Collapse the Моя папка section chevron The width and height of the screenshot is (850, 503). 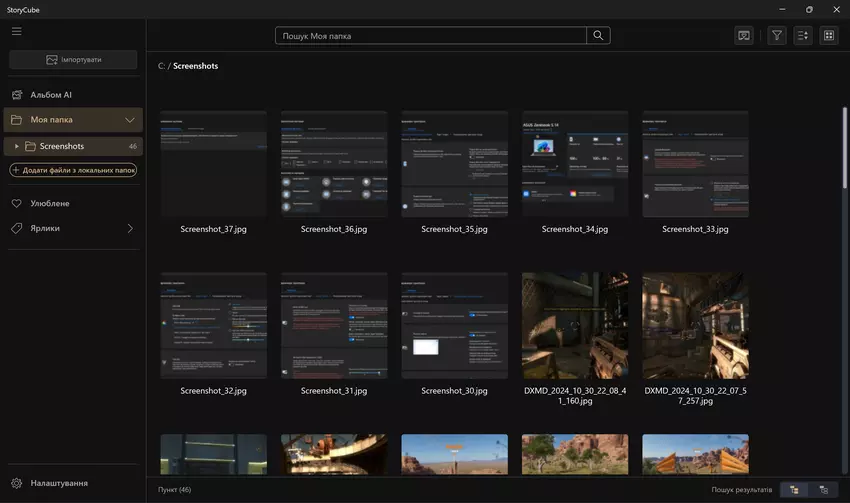130,120
